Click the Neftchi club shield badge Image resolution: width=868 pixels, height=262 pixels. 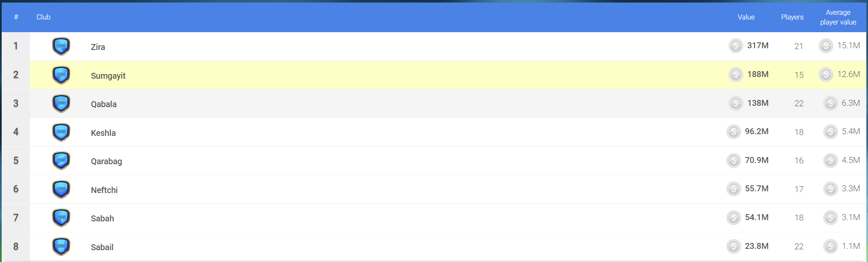(x=61, y=189)
